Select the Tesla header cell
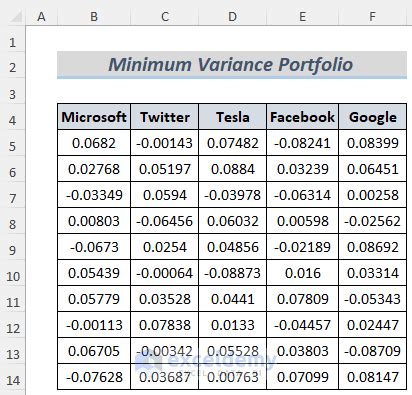Viewport: 412px width, 395px height. click(233, 117)
